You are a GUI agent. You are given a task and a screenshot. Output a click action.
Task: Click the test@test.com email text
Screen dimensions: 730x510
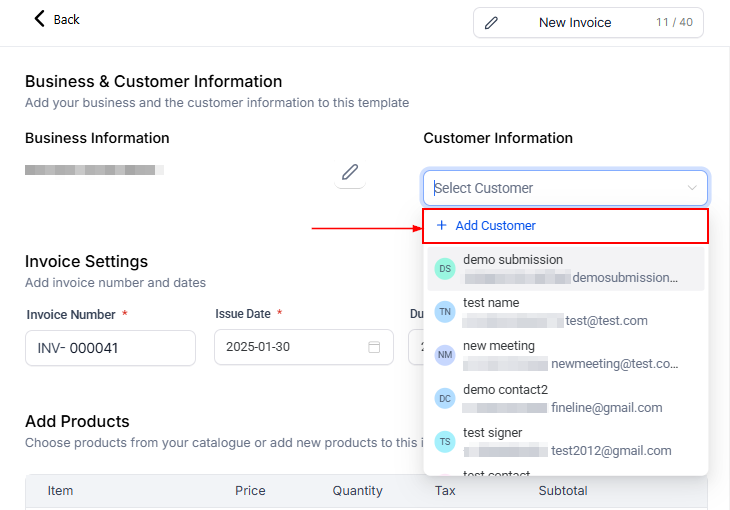coord(606,321)
